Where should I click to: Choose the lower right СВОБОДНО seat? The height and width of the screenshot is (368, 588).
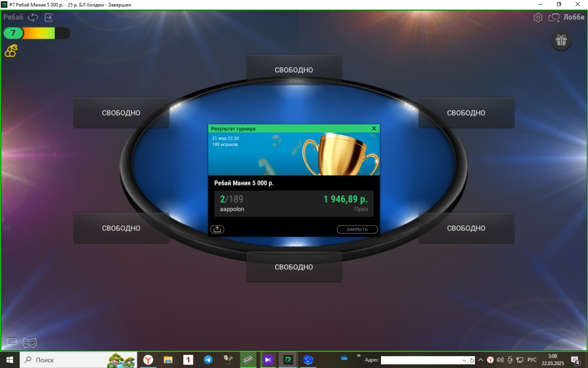pos(466,228)
